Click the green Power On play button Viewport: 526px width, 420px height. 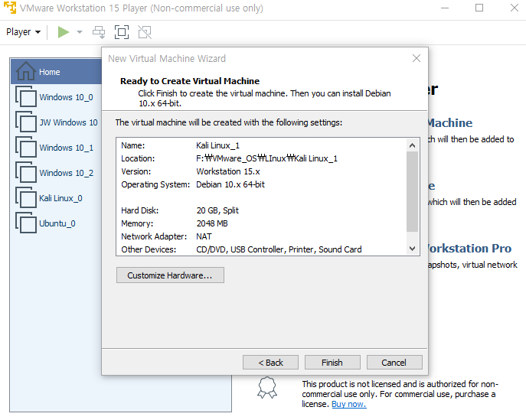coord(63,32)
